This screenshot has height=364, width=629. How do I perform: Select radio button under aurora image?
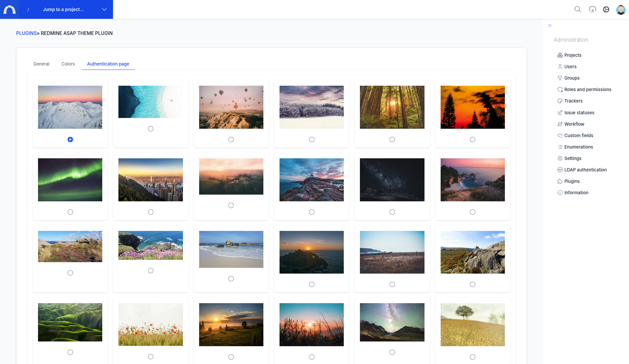pos(70,212)
